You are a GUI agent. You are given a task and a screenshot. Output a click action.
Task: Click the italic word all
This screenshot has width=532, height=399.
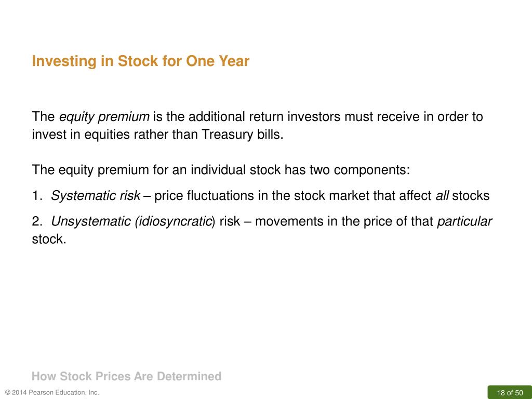[443, 196]
